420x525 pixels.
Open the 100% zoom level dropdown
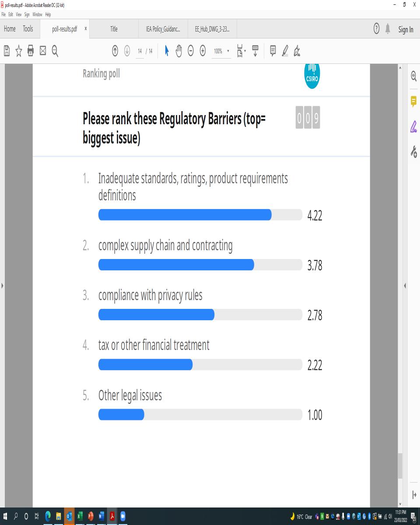click(221, 51)
